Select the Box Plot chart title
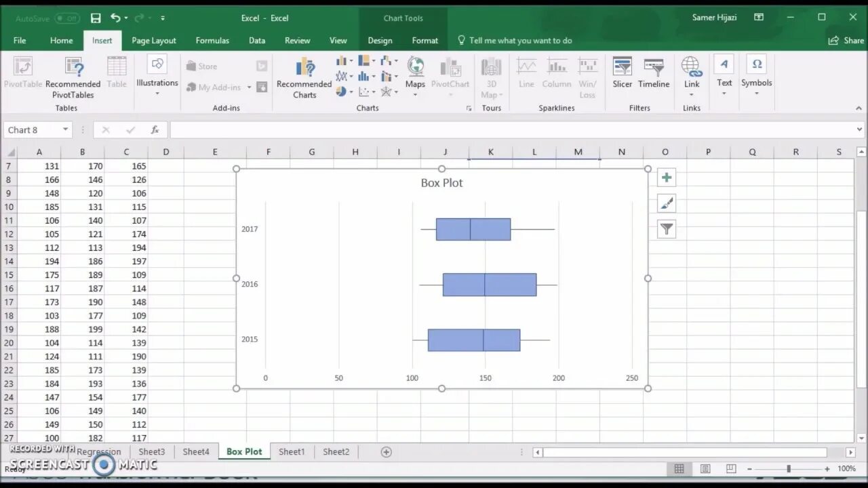The height and width of the screenshot is (488, 868). [442, 183]
